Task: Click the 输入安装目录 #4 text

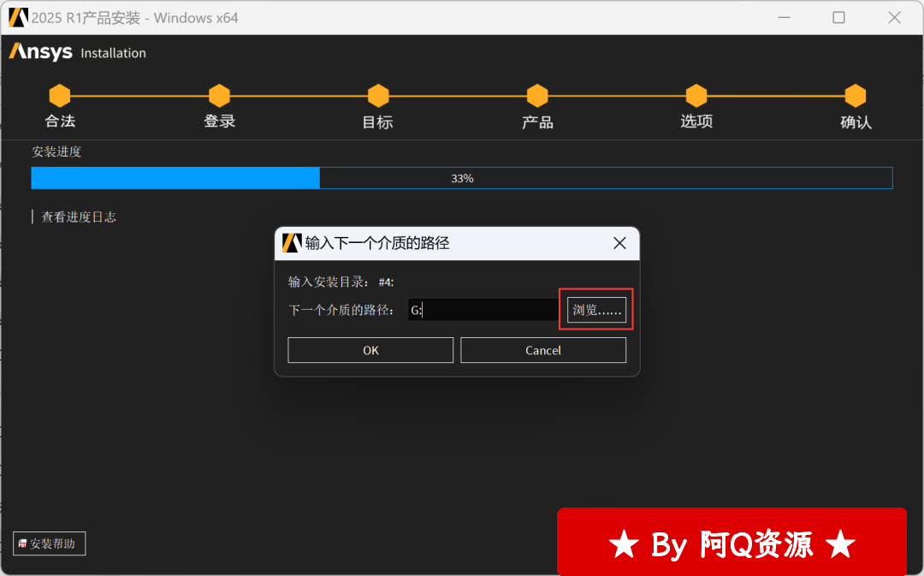Action: [x=341, y=282]
